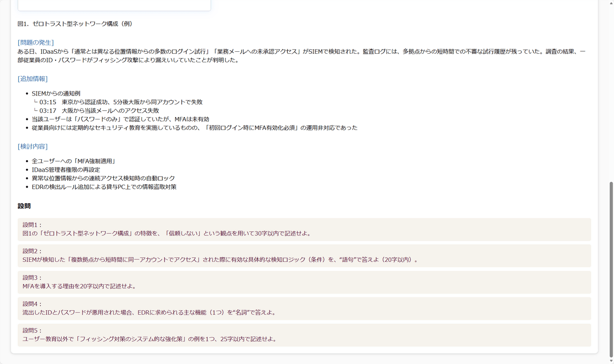This screenshot has height=364, width=614.
Task: Click the 異常な位置情報 automatic lock bullet
Action: click(x=103, y=178)
